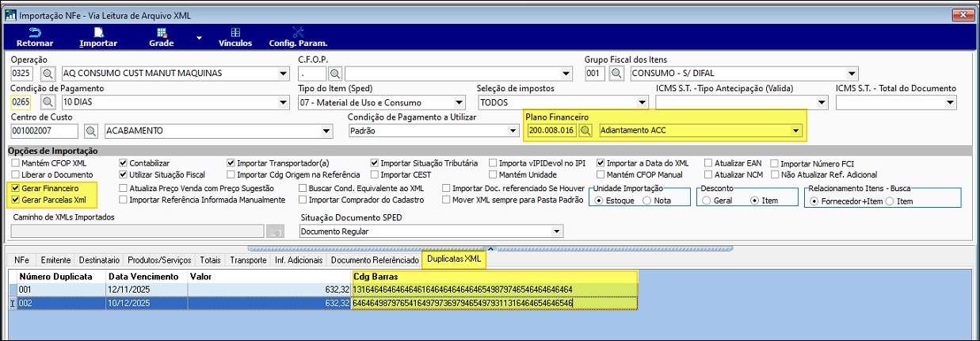The image size is (980, 341).
Task: Expand the Tipo do Item (Sped) dropdown
Action: coord(459,102)
